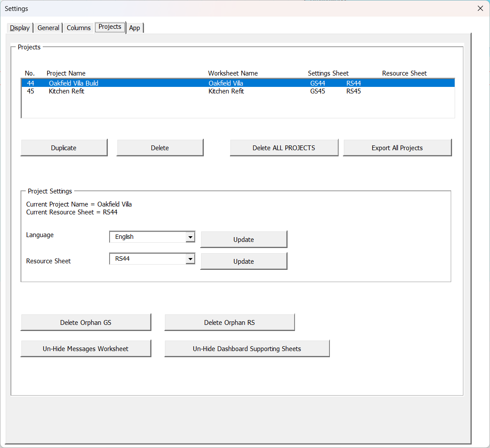
Task: Click settings sheet GS44
Action: (318, 83)
